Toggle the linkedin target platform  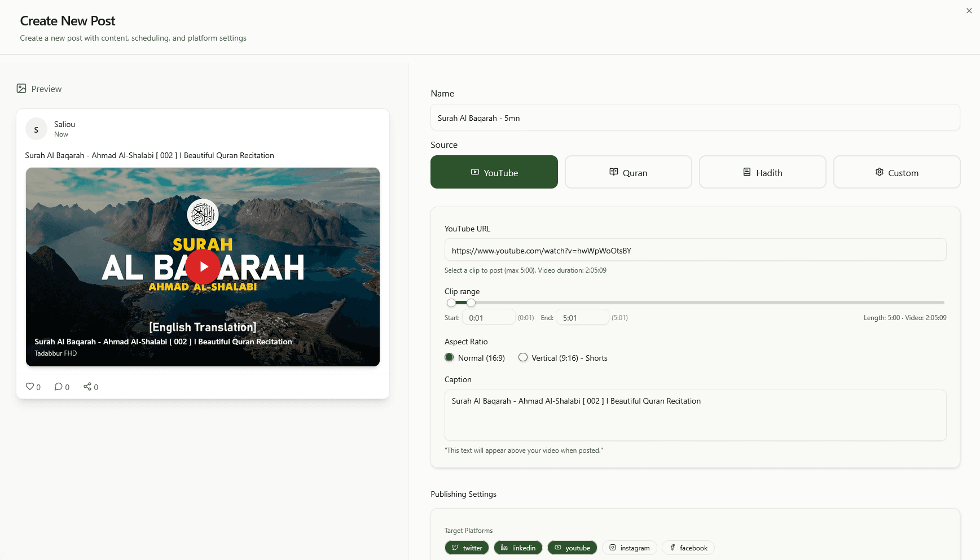(518, 548)
